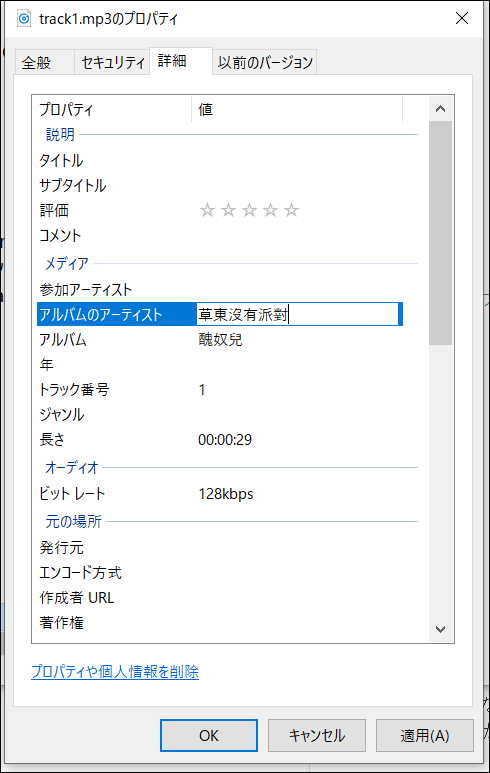Screen dimensions: 490x773
Task: Click the track1.mp3 file icon in title bar
Action: 24,19
